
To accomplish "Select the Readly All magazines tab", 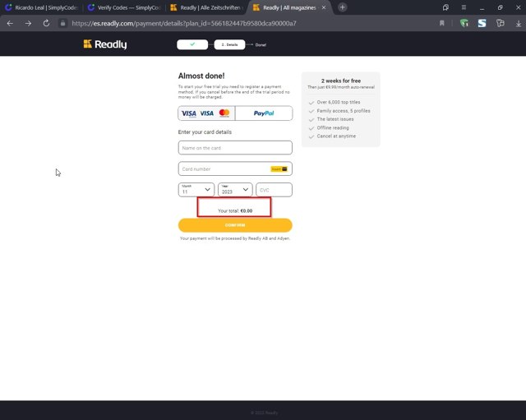I will click(x=284, y=7).
